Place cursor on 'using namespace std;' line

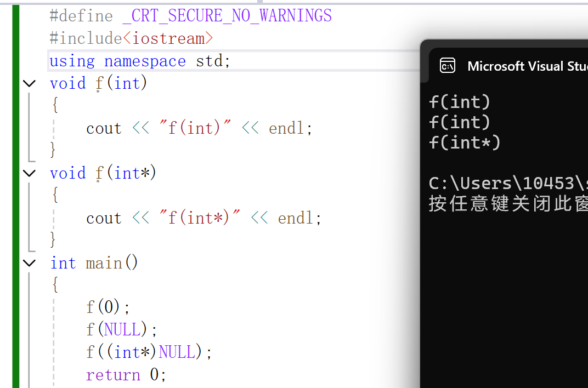140,61
